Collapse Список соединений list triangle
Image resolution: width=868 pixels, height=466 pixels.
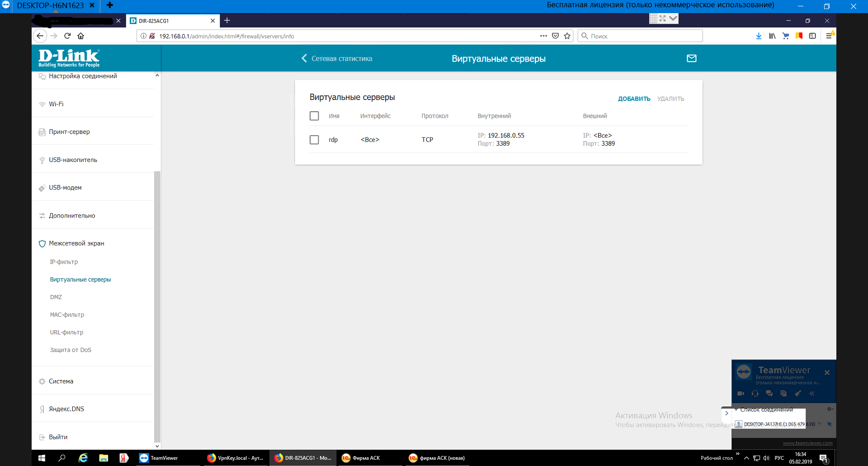pos(736,409)
